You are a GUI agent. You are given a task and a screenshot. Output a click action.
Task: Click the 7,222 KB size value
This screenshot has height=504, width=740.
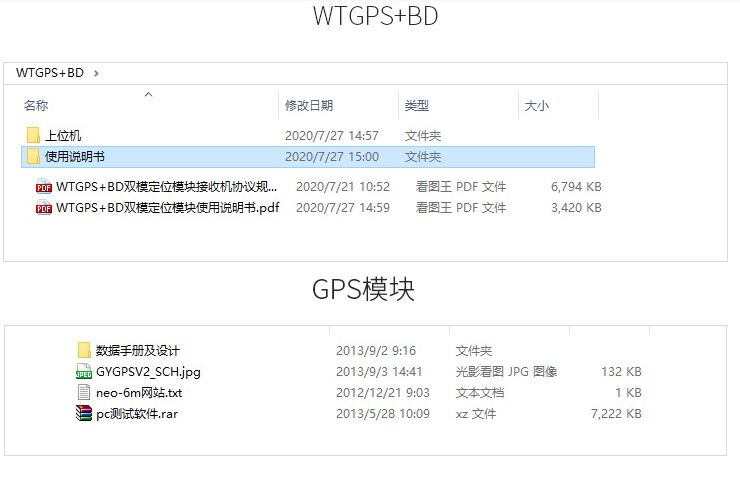pos(616,414)
